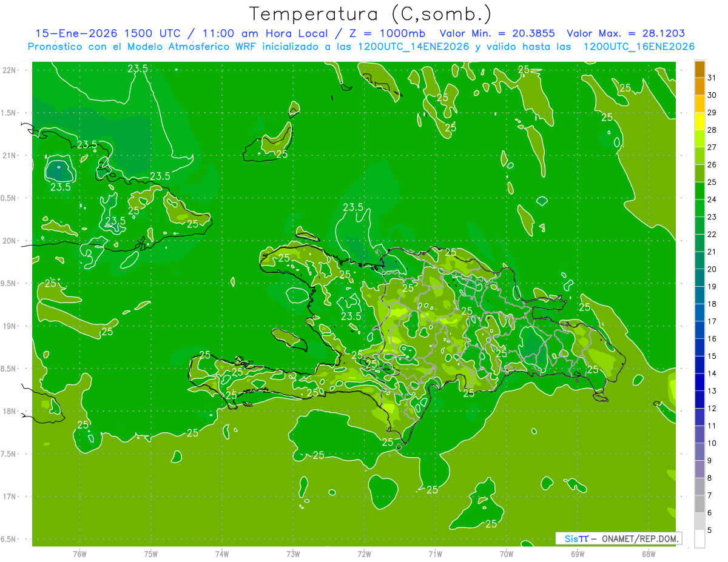Image resolution: width=728 pixels, height=562 pixels.
Task: Click the '72W' longitude label
Action: click(x=364, y=554)
